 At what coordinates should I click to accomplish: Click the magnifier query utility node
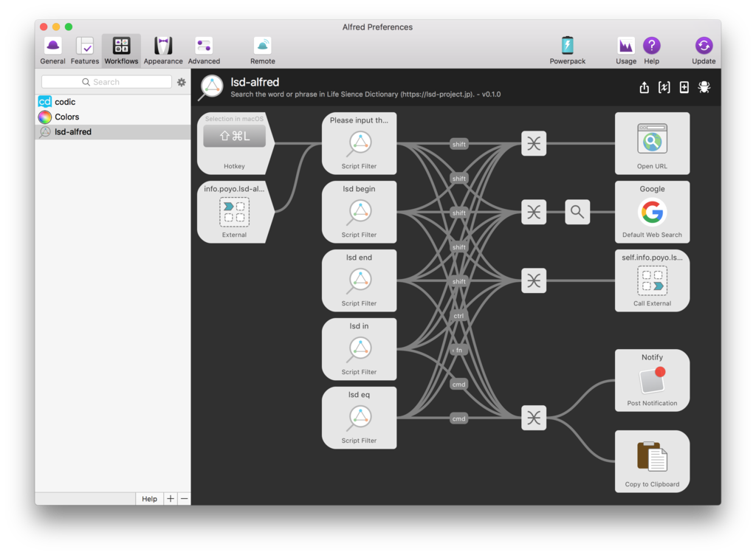pyautogui.click(x=577, y=212)
